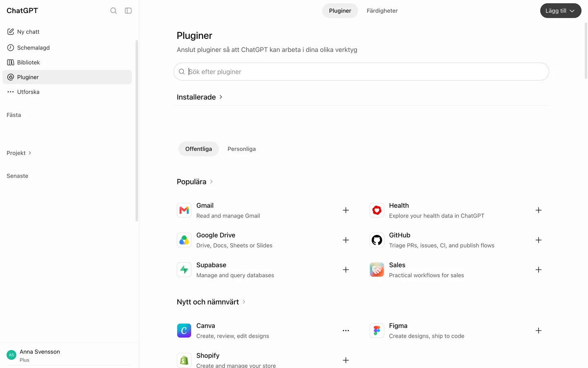Click the Sales plugin name

pos(397,265)
